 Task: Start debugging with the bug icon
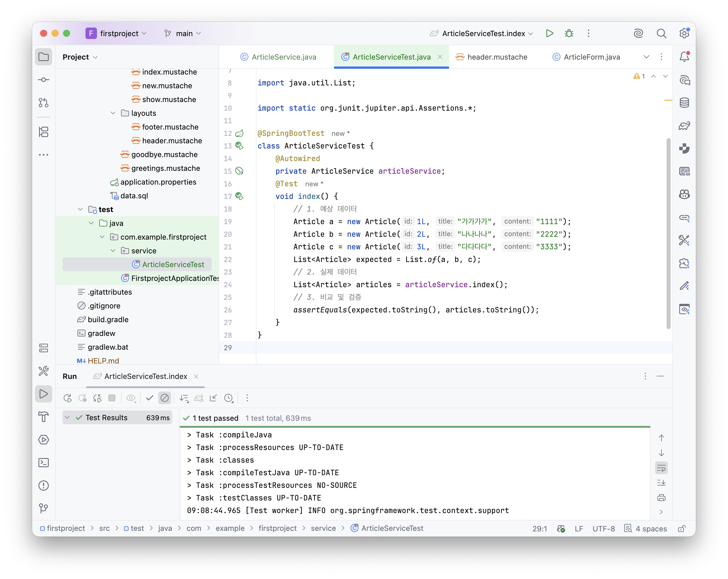coord(569,33)
